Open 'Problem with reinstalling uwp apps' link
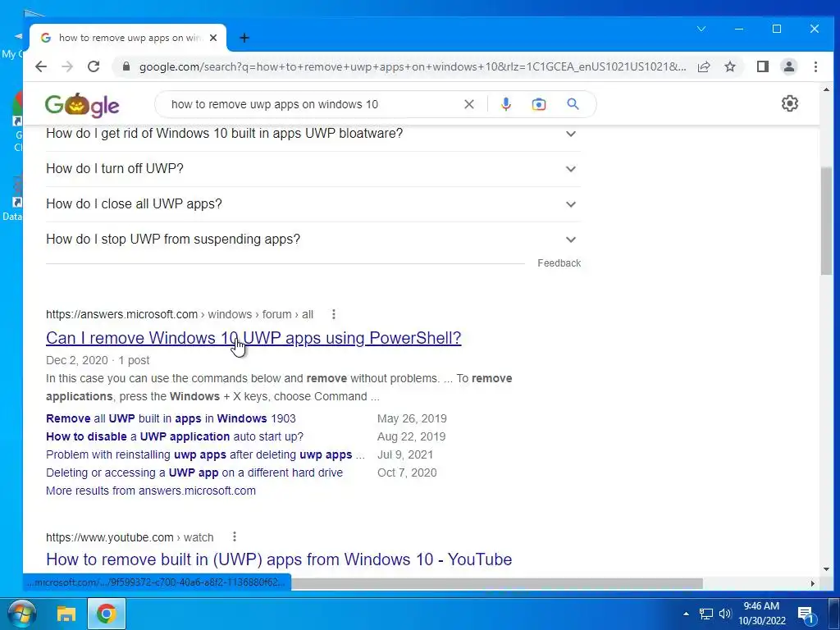 point(205,454)
